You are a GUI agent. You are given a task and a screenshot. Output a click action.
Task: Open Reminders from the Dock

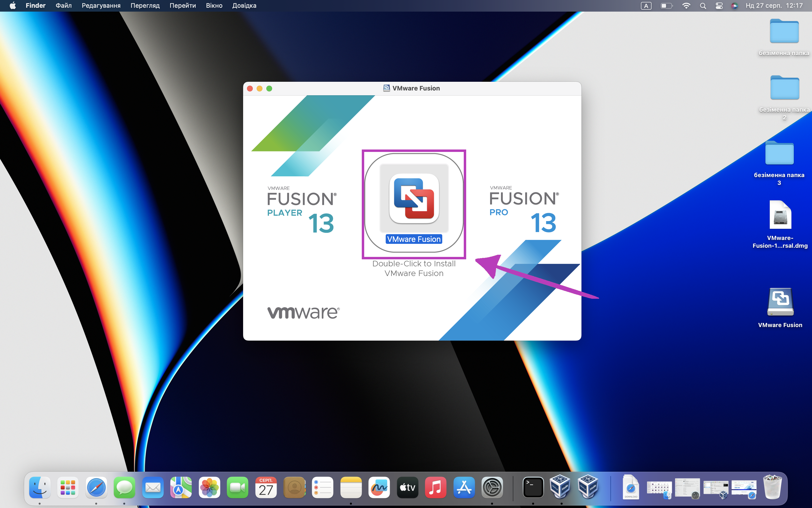coord(322,487)
